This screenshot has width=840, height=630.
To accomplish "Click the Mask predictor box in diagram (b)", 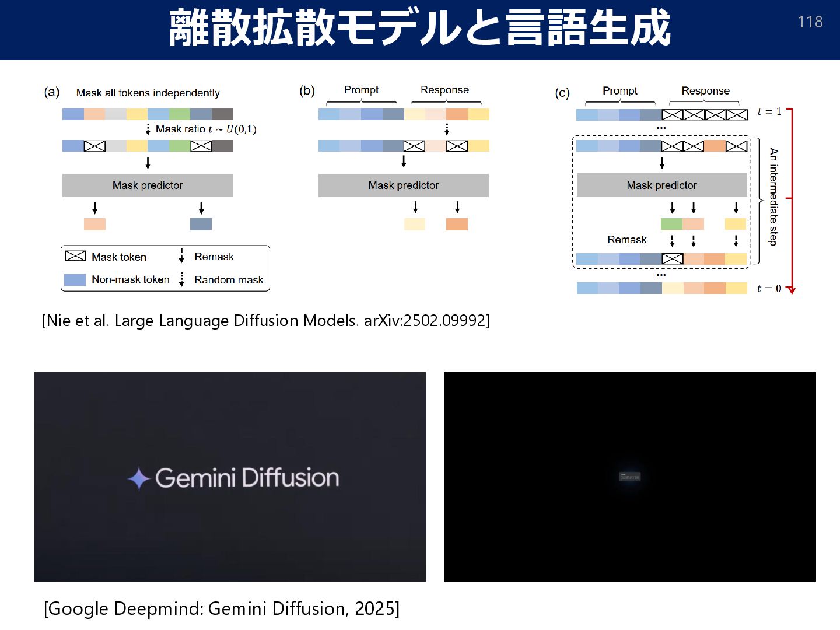I will (x=404, y=185).
